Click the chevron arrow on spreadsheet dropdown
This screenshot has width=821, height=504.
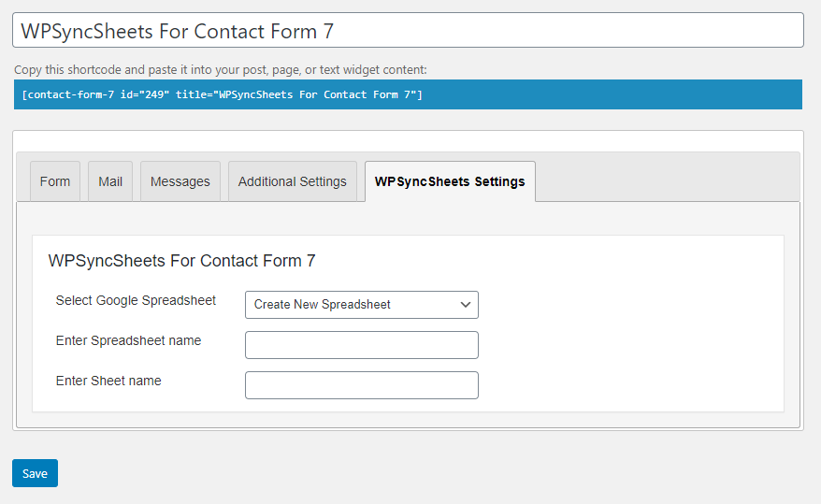[465, 305]
